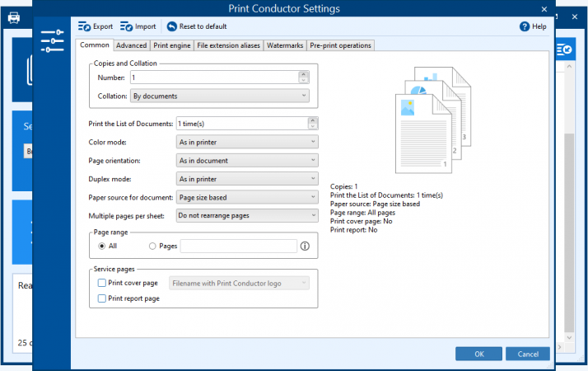Open the Help icon
The image size is (588, 371).
click(x=525, y=26)
